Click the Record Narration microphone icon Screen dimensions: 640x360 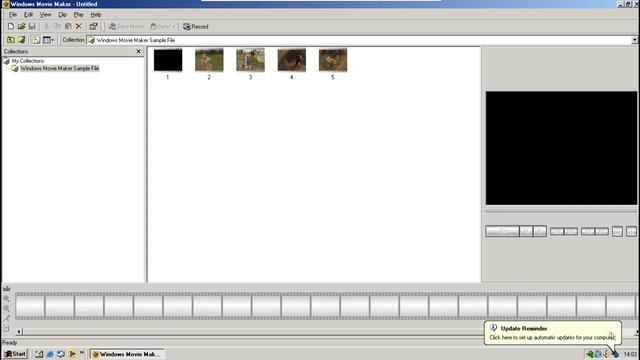point(7,318)
